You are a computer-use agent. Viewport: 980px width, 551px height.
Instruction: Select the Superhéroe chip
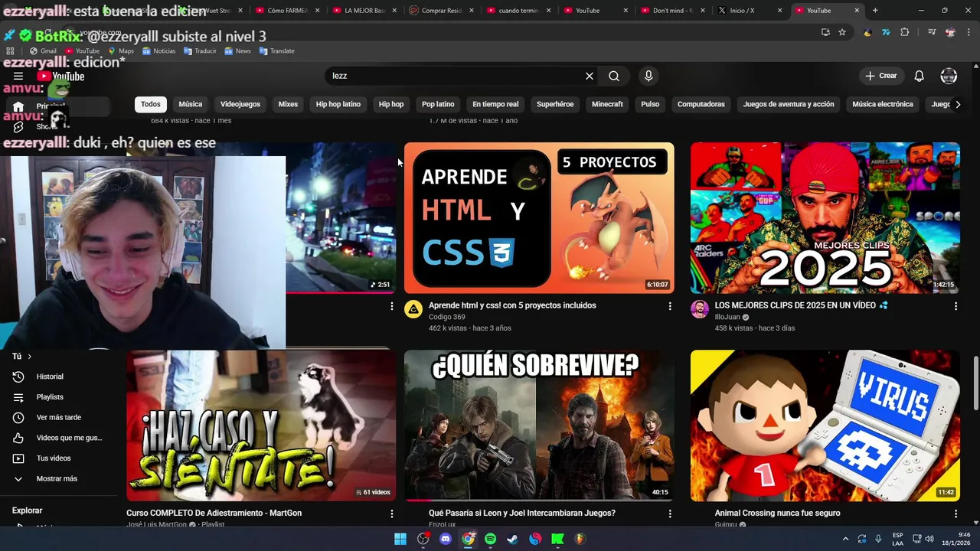click(x=555, y=104)
